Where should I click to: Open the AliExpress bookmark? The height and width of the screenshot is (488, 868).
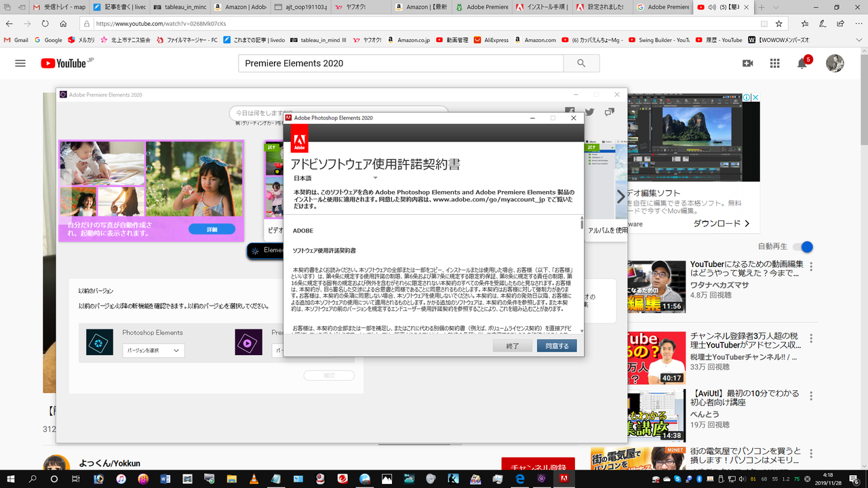coord(492,40)
